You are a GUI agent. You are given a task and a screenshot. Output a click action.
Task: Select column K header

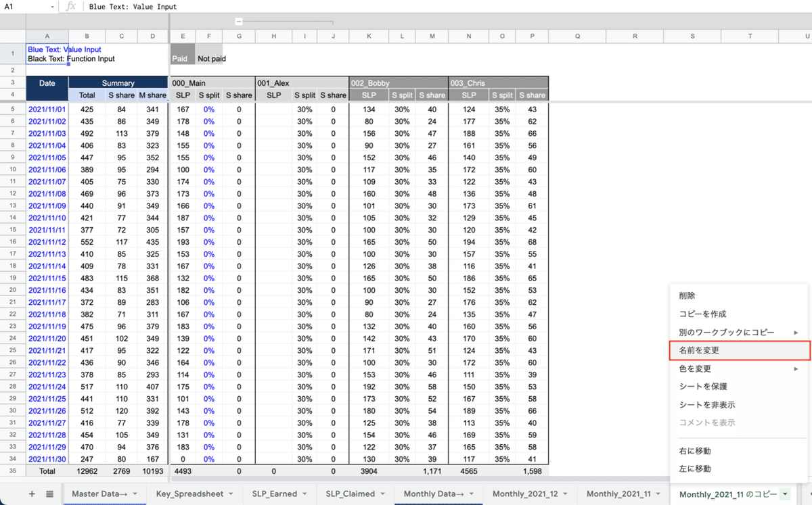tap(369, 36)
